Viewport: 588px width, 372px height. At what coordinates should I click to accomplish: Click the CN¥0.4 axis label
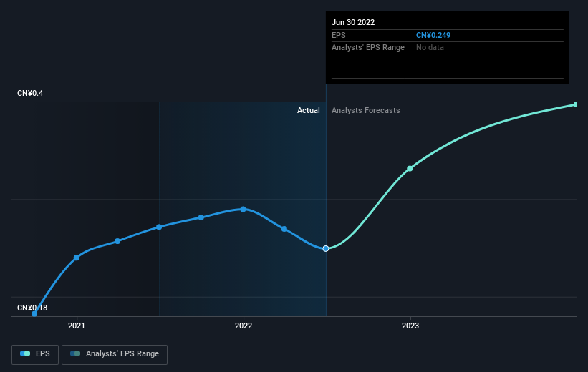[x=30, y=93]
